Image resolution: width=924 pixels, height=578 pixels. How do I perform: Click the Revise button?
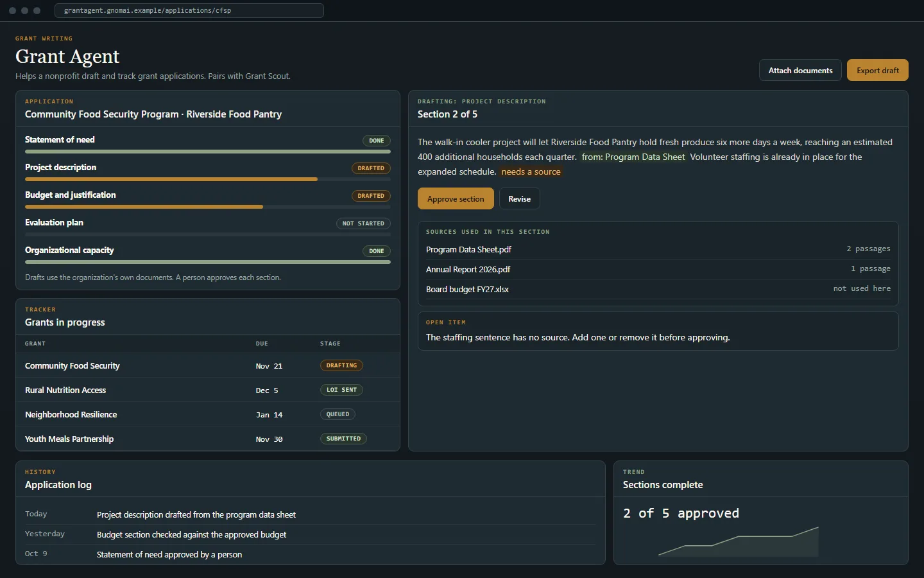click(519, 198)
